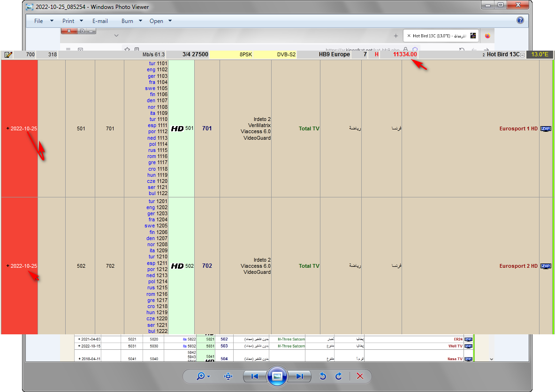Click the audio entry 'bul 1222'
Image resolution: width=555 pixels, height=392 pixels.
coord(158,331)
